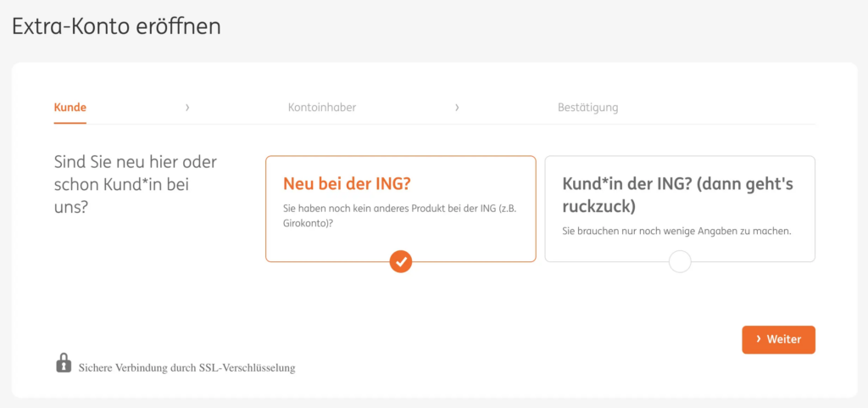The width and height of the screenshot is (868, 408).
Task: Click the "Sie brauchen nur noch wenige Angaben" text
Action: tap(676, 231)
